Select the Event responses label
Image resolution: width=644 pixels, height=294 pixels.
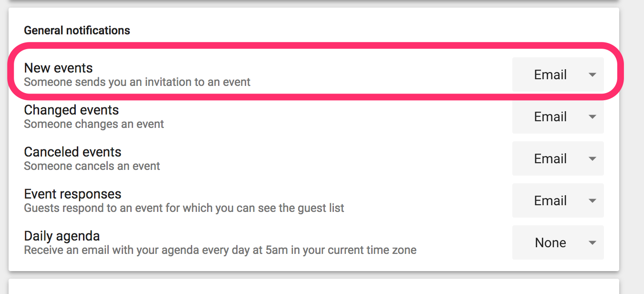pyautogui.click(x=73, y=194)
